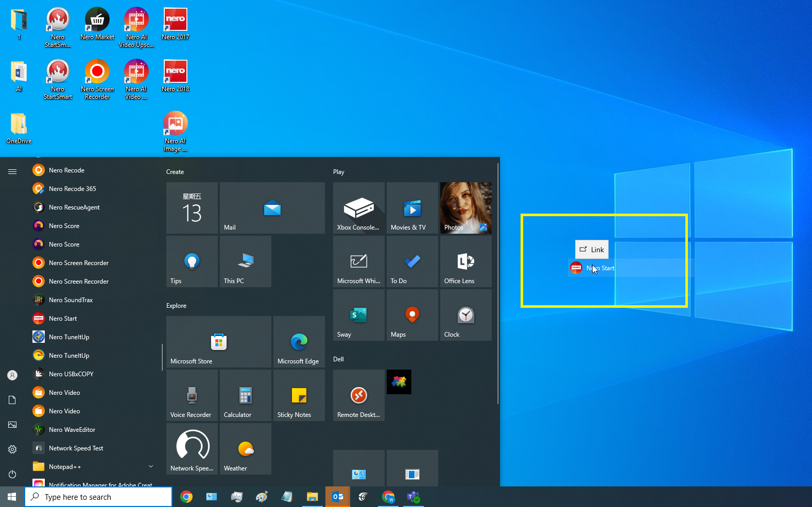Launch the Remote Desktop tile
812x507 pixels.
click(359, 395)
